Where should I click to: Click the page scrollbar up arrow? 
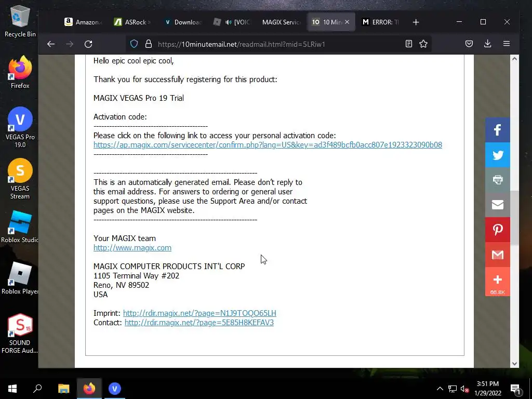pos(514,59)
